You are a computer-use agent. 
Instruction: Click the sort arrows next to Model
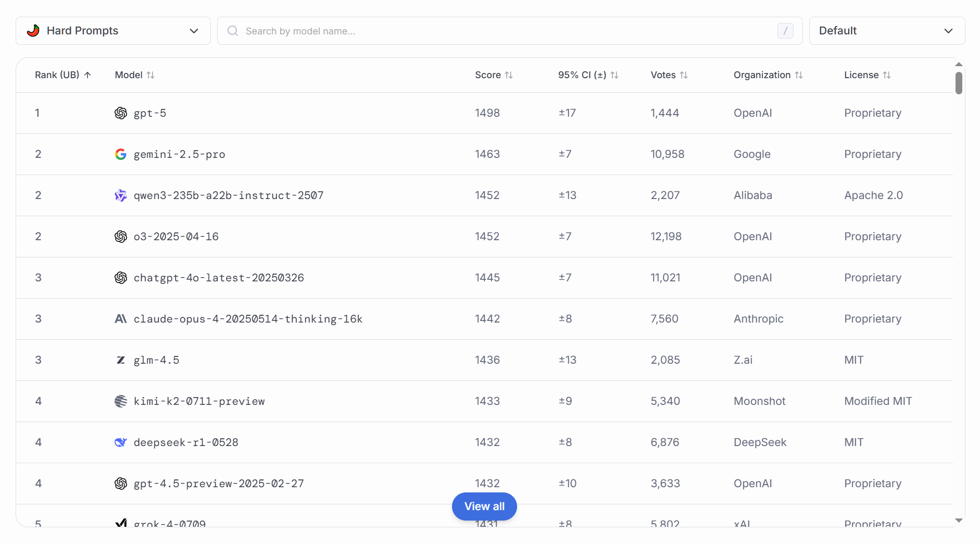[x=150, y=75]
